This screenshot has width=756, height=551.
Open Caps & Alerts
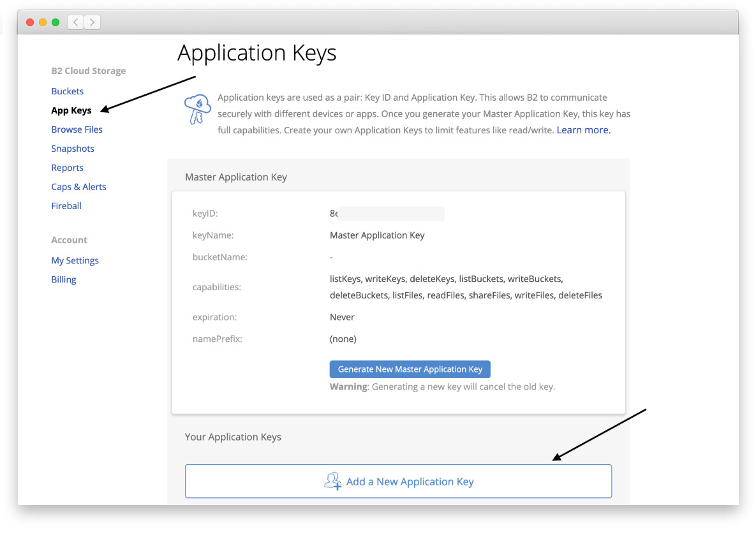click(x=78, y=187)
